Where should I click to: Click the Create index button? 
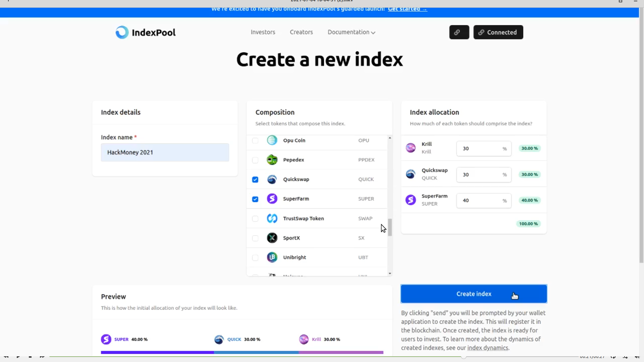tap(474, 294)
